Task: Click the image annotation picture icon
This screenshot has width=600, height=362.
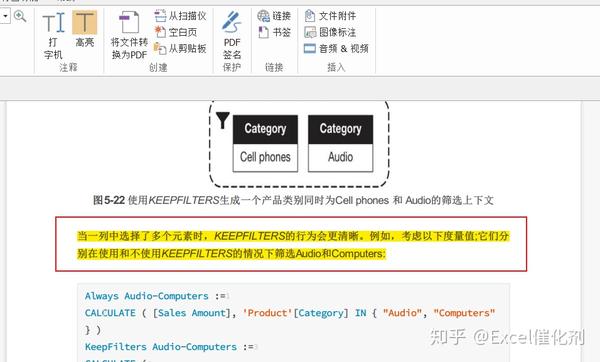Action: [x=310, y=32]
